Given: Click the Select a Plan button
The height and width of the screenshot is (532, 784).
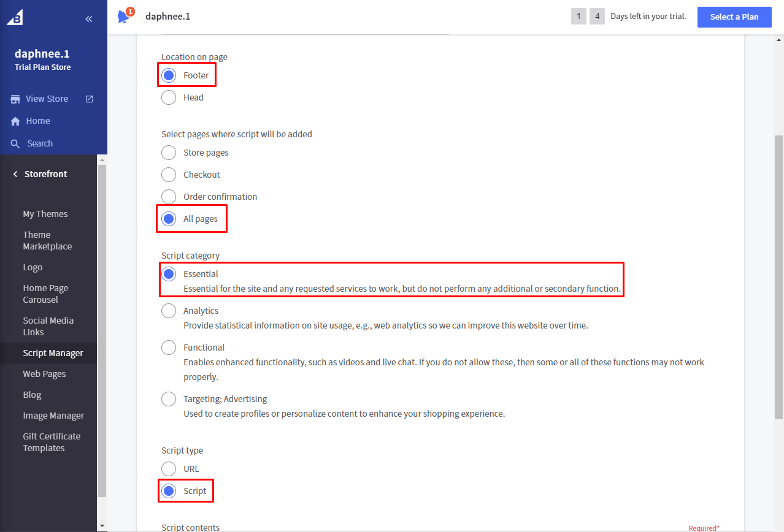Looking at the screenshot, I should (734, 17).
